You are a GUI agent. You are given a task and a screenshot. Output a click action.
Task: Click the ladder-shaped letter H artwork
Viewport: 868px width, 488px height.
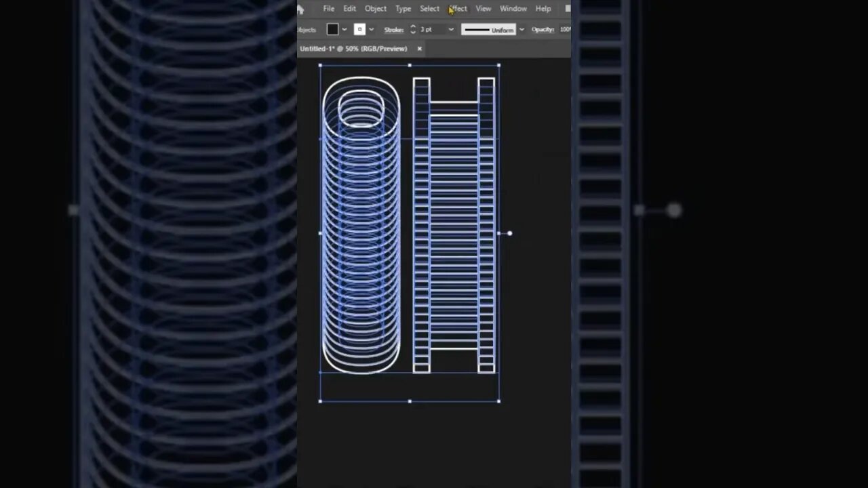454,225
